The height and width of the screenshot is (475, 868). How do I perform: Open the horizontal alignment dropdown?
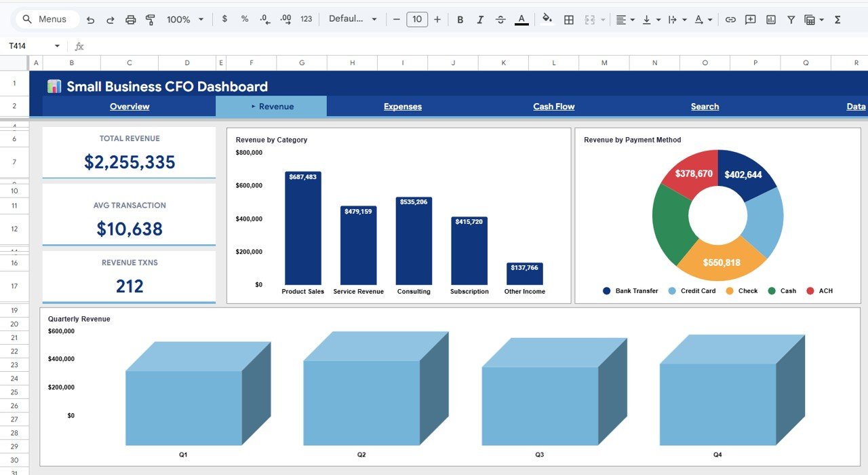624,19
